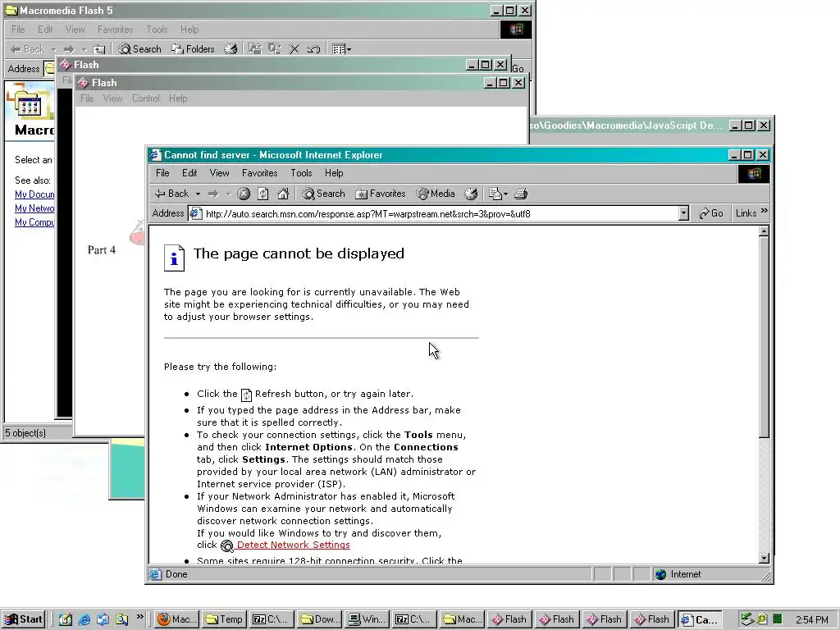Open File menu in Internet Explorer
This screenshot has height=630, width=840.
point(162,173)
